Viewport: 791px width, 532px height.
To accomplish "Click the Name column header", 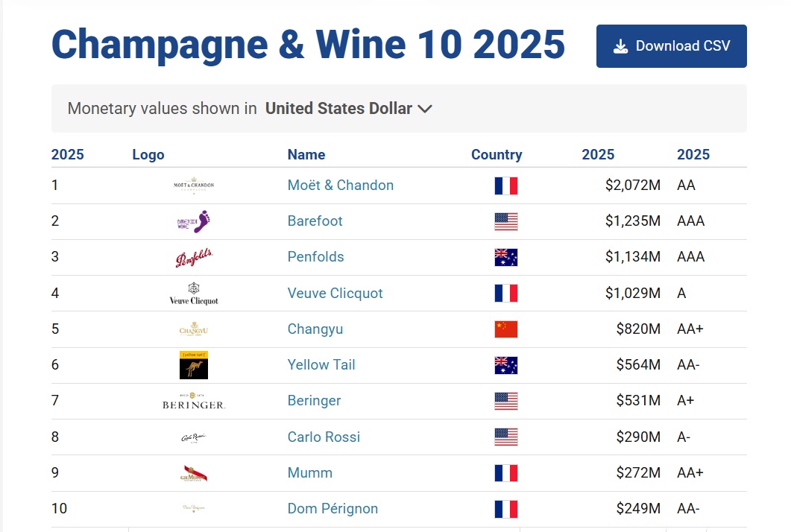I will pyautogui.click(x=306, y=155).
